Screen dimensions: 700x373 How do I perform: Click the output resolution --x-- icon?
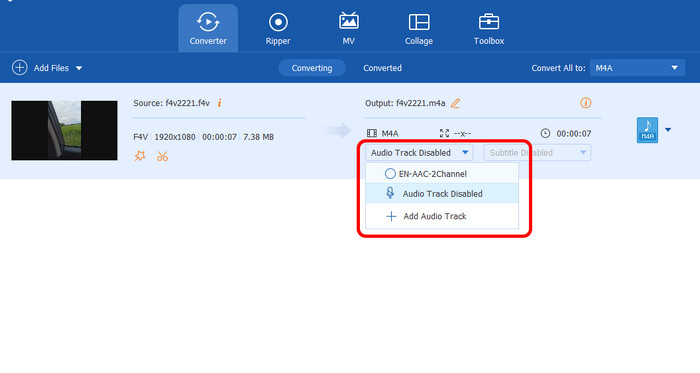coord(444,133)
